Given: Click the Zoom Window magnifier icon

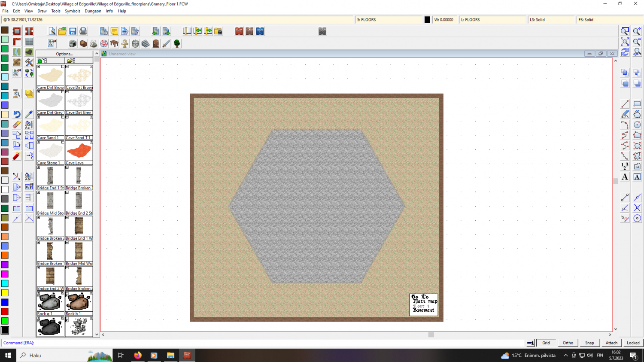Looking at the screenshot, I should (x=625, y=31).
